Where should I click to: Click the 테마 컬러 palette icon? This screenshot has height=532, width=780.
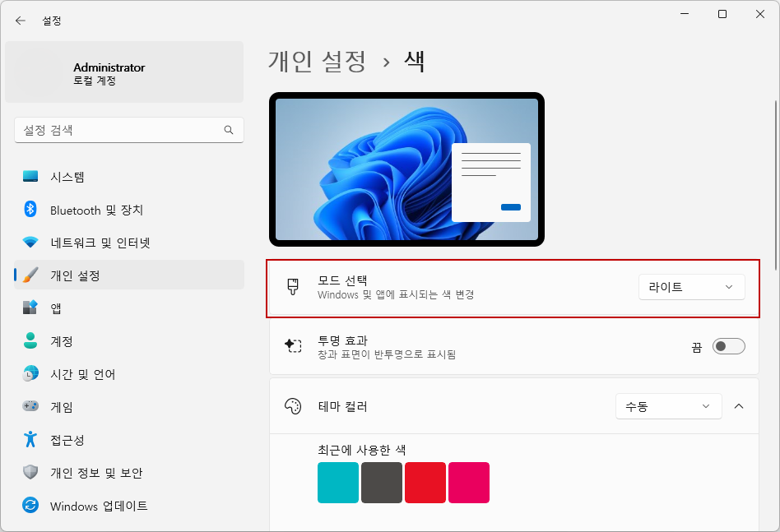tap(293, 406)
